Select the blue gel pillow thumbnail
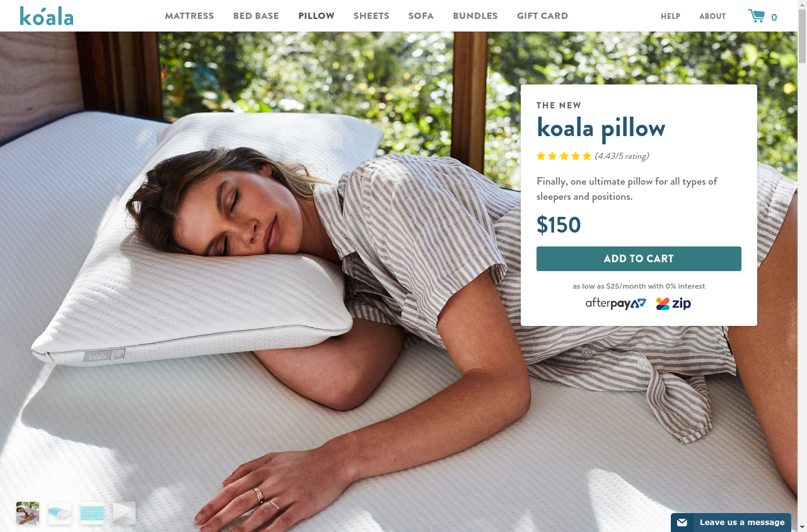This screenshot has width=807, height=532. point(60,513)
